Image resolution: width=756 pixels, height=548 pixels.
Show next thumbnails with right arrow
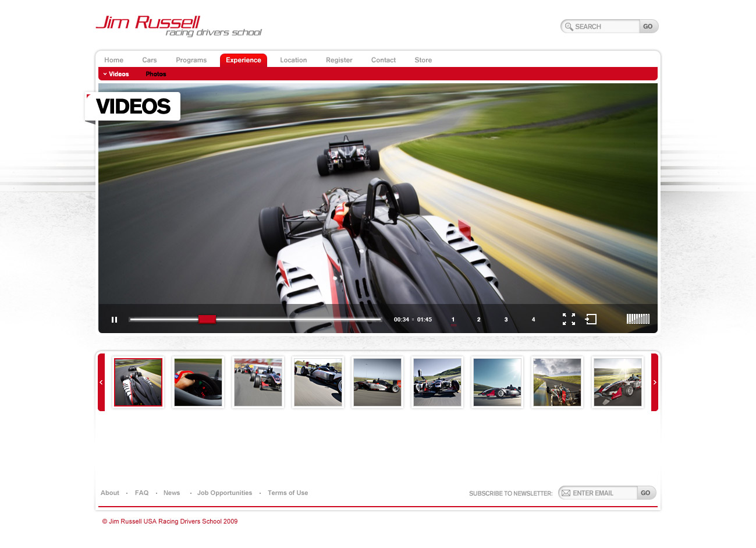tap(655, 382)
